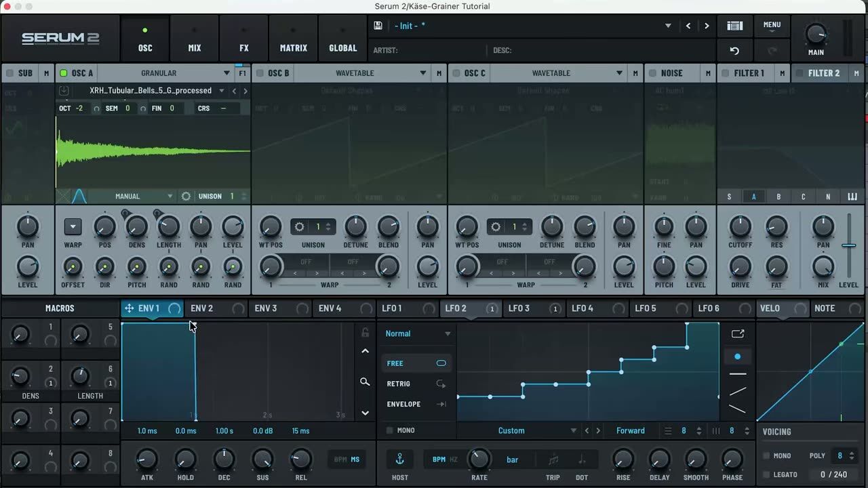Toggle the envelope lock icon
The width and height of the screenshot is (868, 488).
pyautogui.click(x=365, y=333)
